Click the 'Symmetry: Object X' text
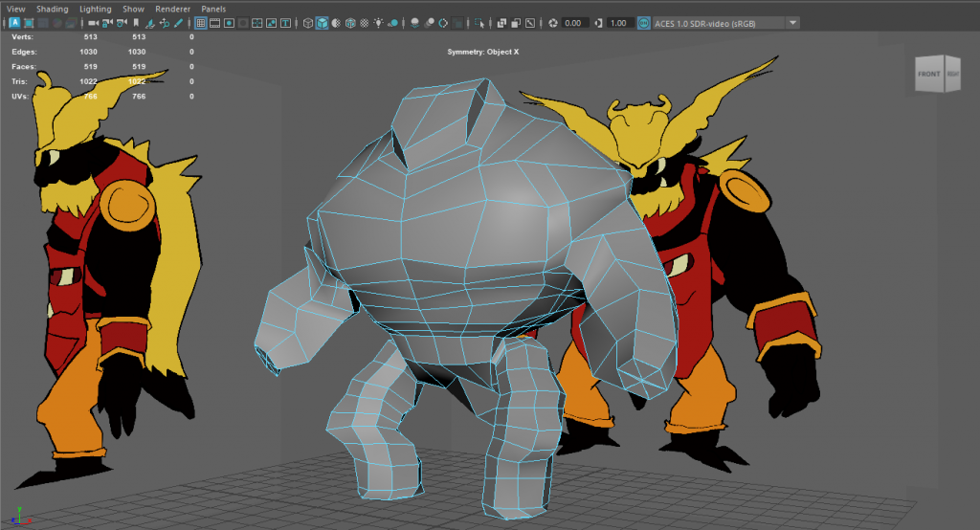Viewport: 980px width, 530px height. coord(482,52)
